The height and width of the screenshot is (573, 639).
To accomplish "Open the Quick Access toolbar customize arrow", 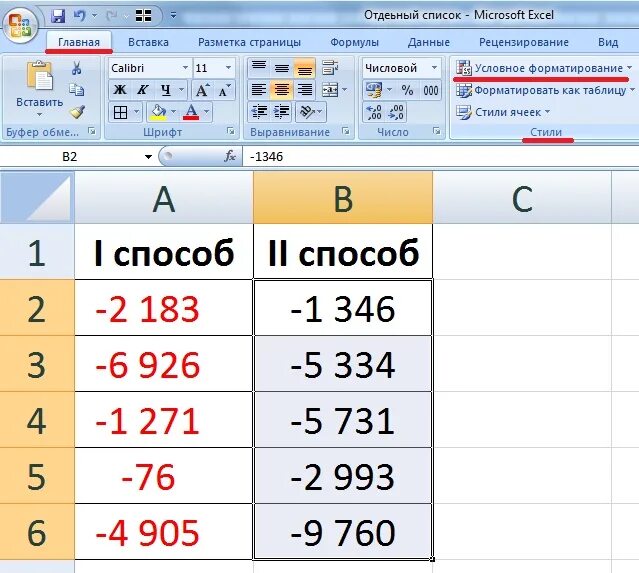I will click(173, 16).
